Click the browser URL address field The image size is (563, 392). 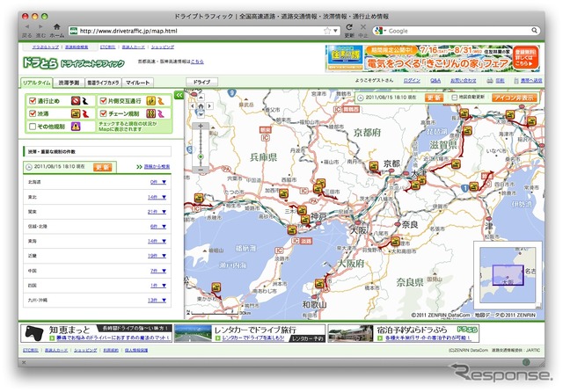[205, 31]
